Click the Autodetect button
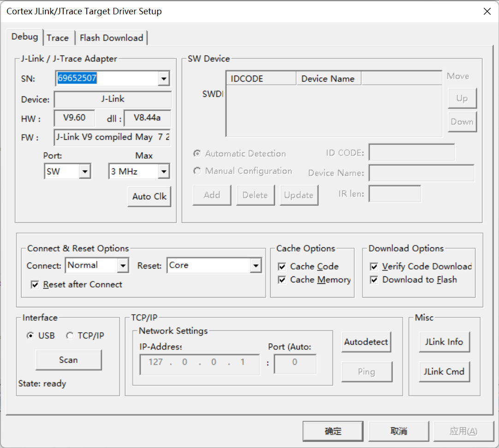 tap(366, 342)
